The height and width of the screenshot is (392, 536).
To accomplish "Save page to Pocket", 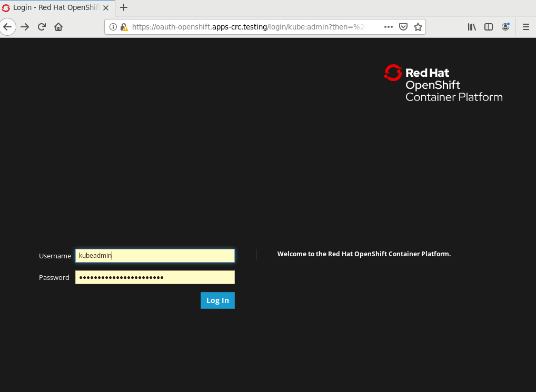I will click(403, 27).
